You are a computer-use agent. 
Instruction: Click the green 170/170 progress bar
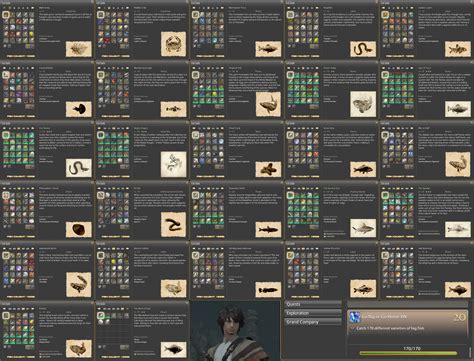(x=408, y=353)
